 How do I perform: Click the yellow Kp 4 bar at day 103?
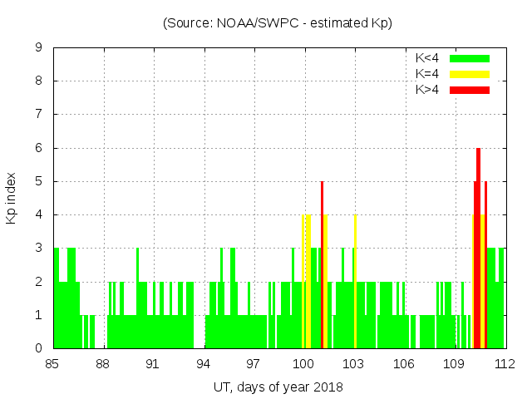355,283
